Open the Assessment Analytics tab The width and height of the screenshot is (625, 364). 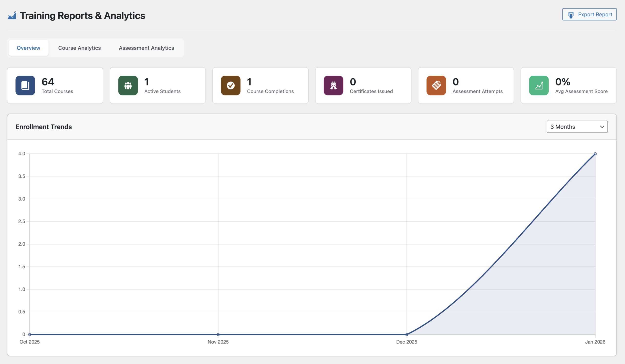coord(146,48)
